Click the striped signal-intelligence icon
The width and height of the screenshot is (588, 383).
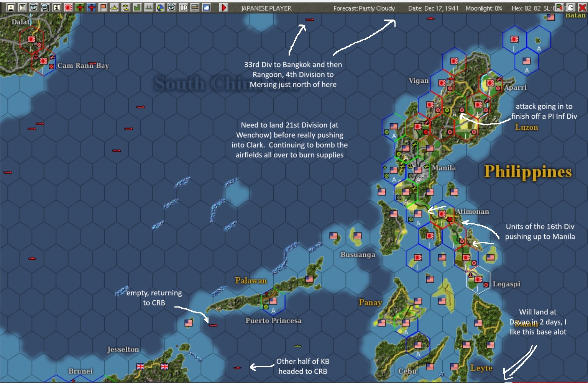(x=195, y=7)
